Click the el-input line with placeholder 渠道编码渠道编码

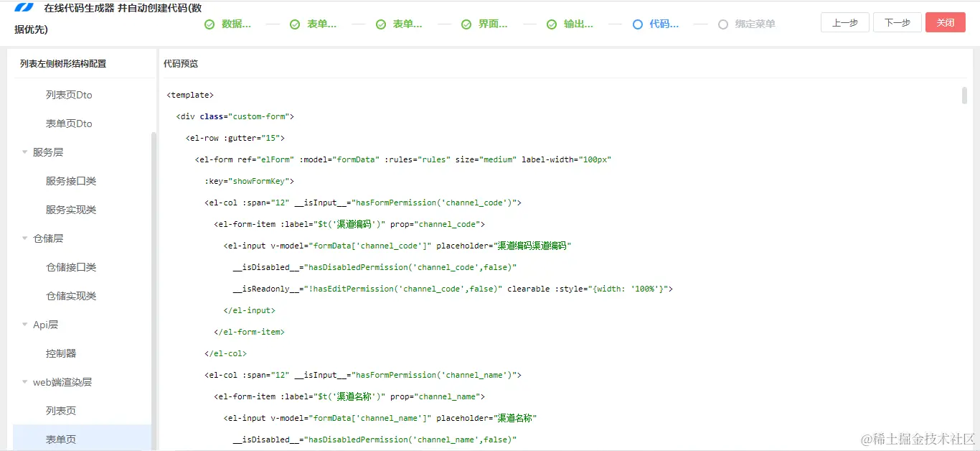[397, 246]
